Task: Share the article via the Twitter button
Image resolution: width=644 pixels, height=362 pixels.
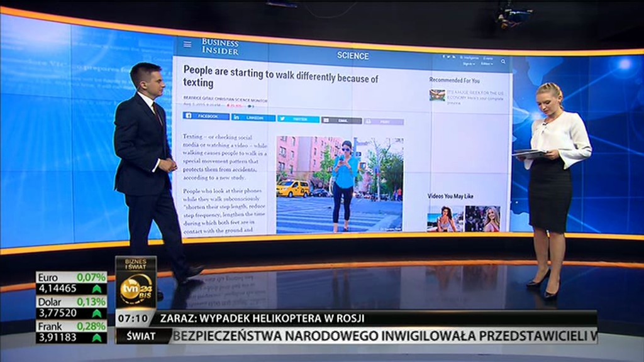Action: [298, 119]
